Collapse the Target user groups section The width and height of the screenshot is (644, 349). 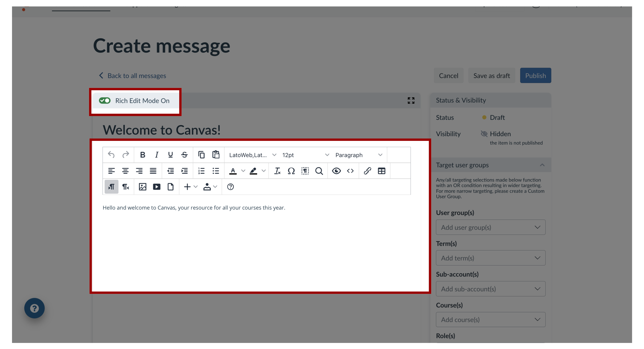pyautogui.click(x=542, y=165)
